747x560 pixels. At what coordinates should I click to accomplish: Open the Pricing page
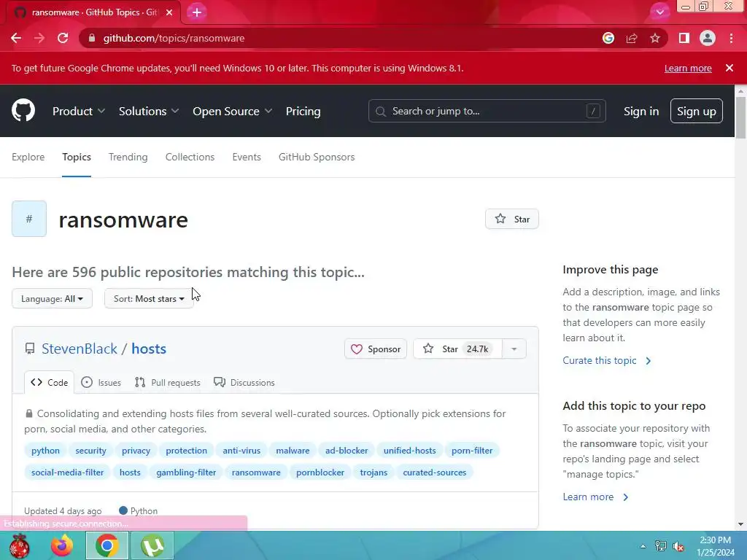click(x=303, y=111)
